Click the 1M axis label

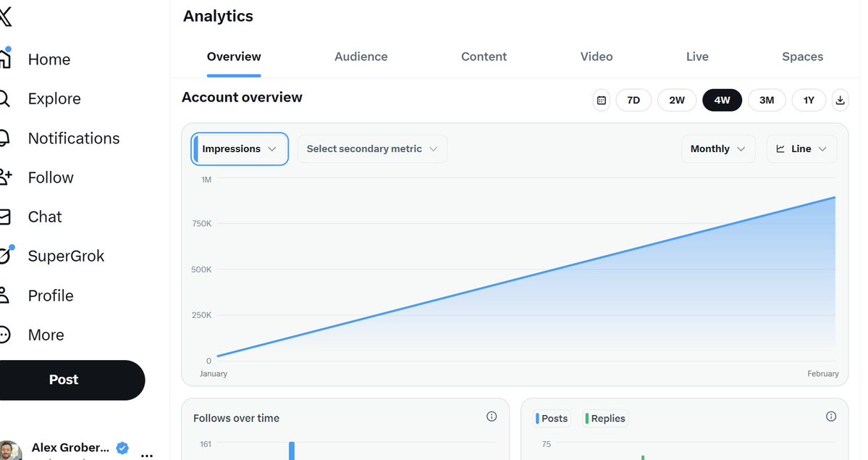tap(206, 180)
